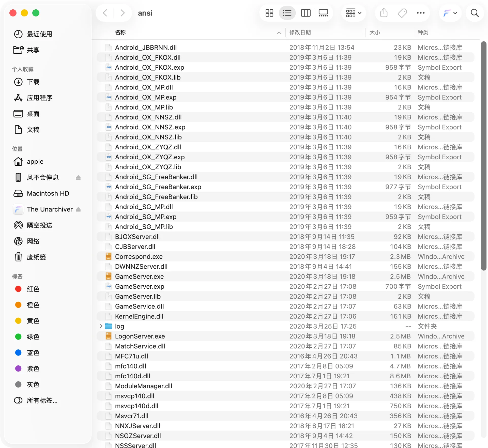Eject the 风不会停息 device

(78, 178)
